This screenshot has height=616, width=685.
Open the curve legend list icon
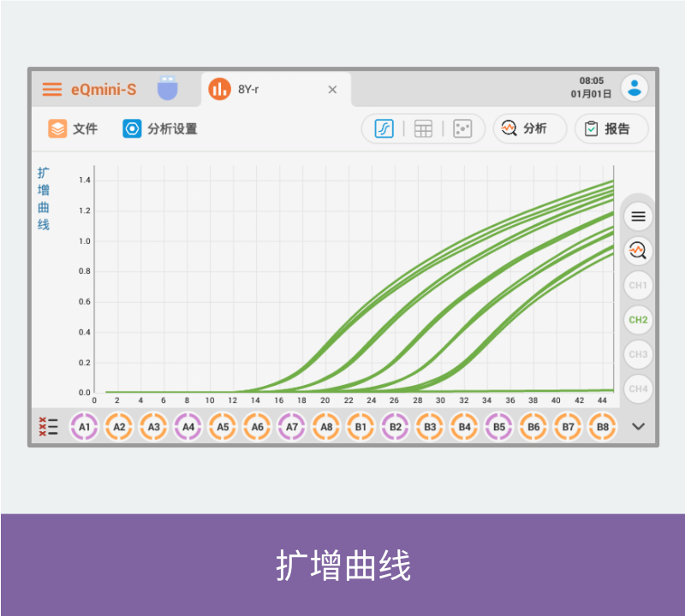tap(638, 216)
